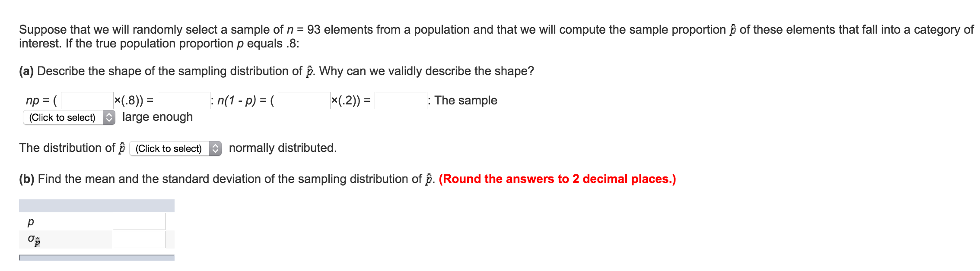This screenshot has height=271, width=980.
Task: Click chevron arrows on the 'large enough' dropdown
Action: pyautogui.click(x=109, y=117)
